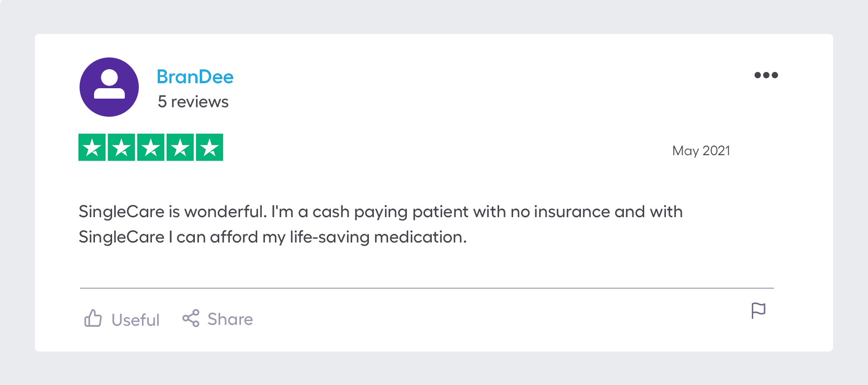Open the BranDee reviewer name link
The image size is (868, 385).
(195, 77)
